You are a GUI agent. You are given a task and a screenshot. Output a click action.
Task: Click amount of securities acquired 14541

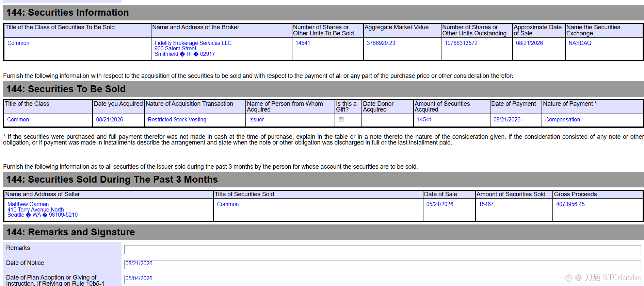tap(424, 120)
